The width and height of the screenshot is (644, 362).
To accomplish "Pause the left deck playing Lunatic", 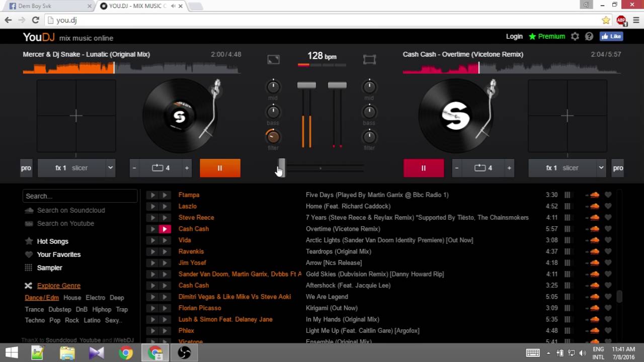I will 220,168.
